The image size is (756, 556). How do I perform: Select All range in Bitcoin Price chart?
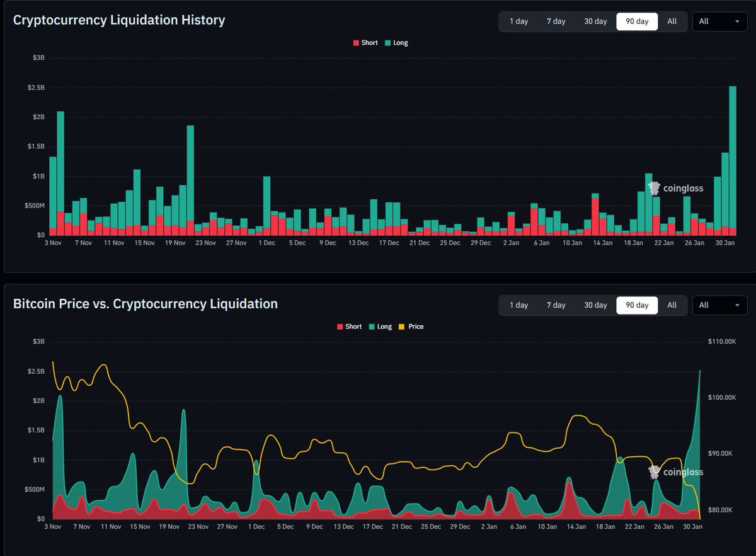(x=672, y=305)
